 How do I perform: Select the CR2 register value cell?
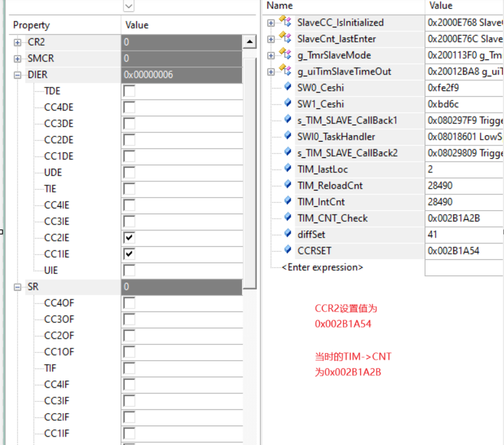(182, 42)
